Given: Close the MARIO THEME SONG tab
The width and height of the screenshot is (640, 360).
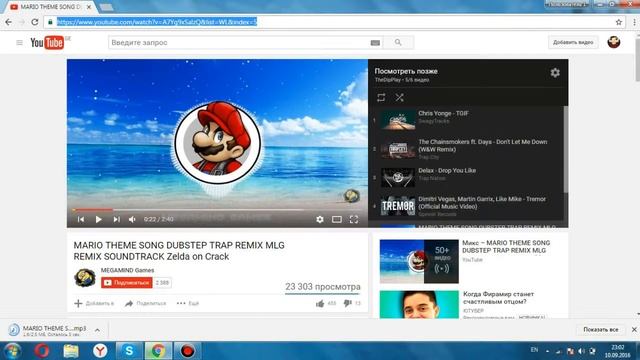Looking at the screenshot, I should [x=89, y=7].
